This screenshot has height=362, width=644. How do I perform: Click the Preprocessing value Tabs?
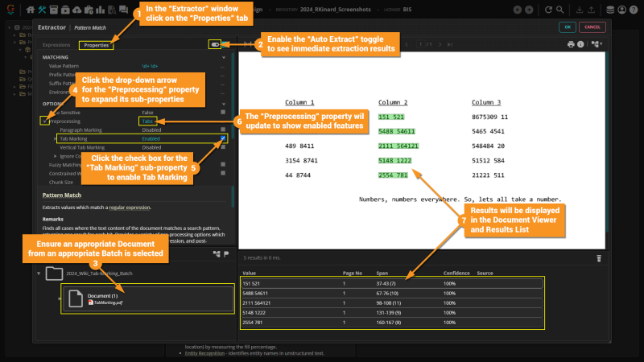click(x=147, y=121)
